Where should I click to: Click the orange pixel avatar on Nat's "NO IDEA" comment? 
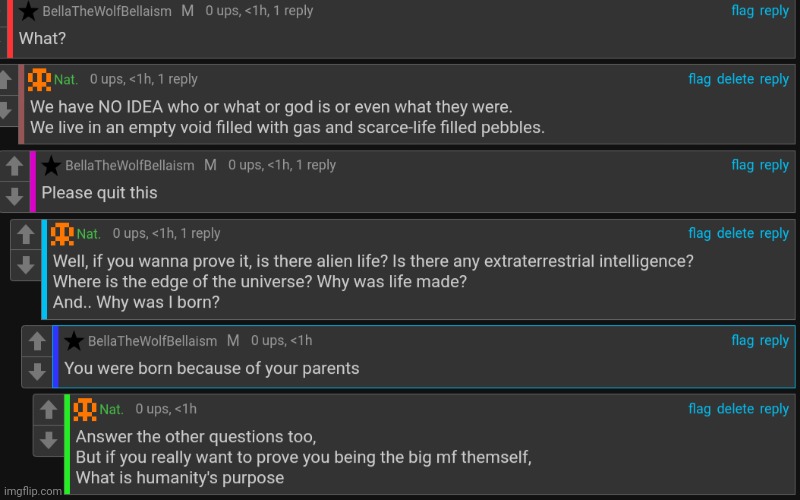click(x=39, y=80)
